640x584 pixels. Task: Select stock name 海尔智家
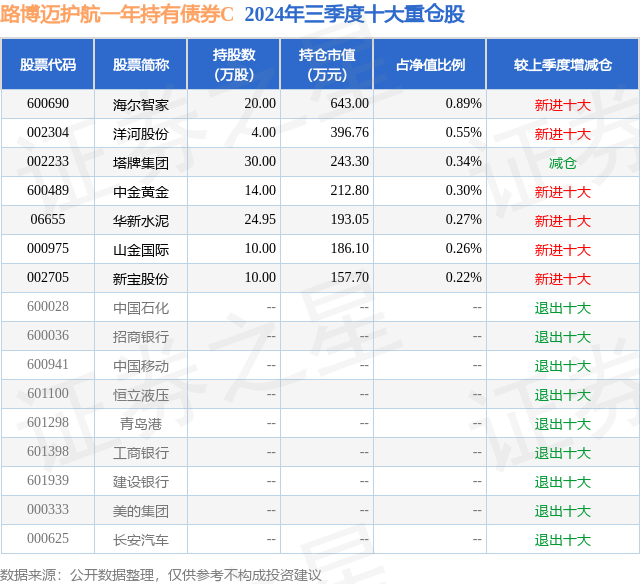pos(141,105)
